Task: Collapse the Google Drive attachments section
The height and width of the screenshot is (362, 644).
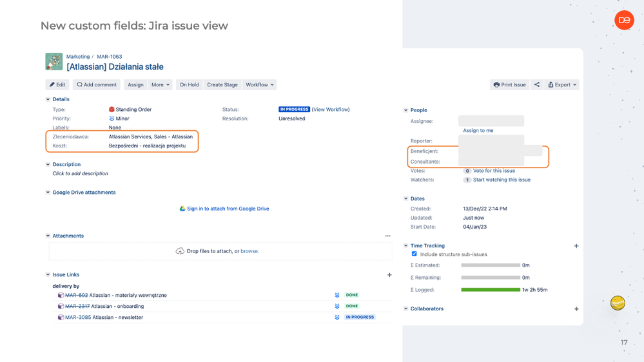Action: click(48, 193)
